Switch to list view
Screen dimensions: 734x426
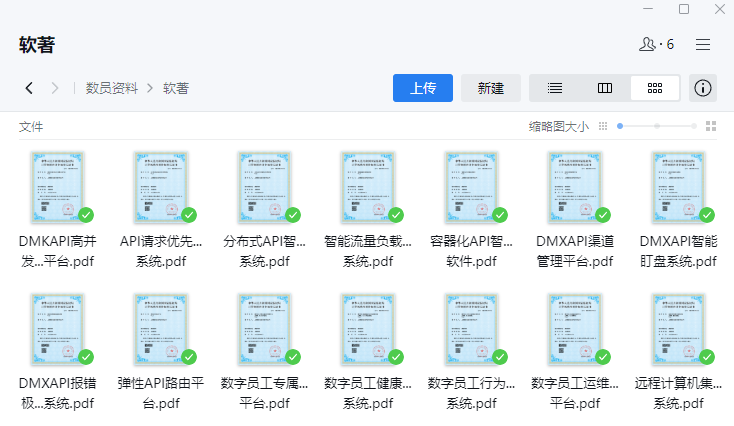coord(554,88)
